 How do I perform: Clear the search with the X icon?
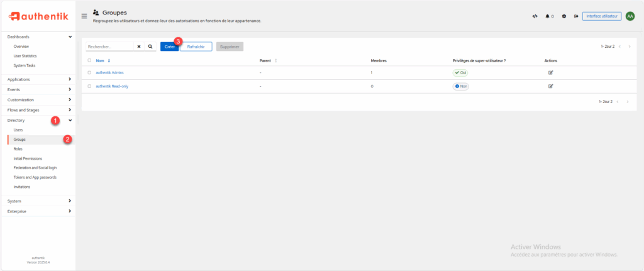(x=139, y=47)
